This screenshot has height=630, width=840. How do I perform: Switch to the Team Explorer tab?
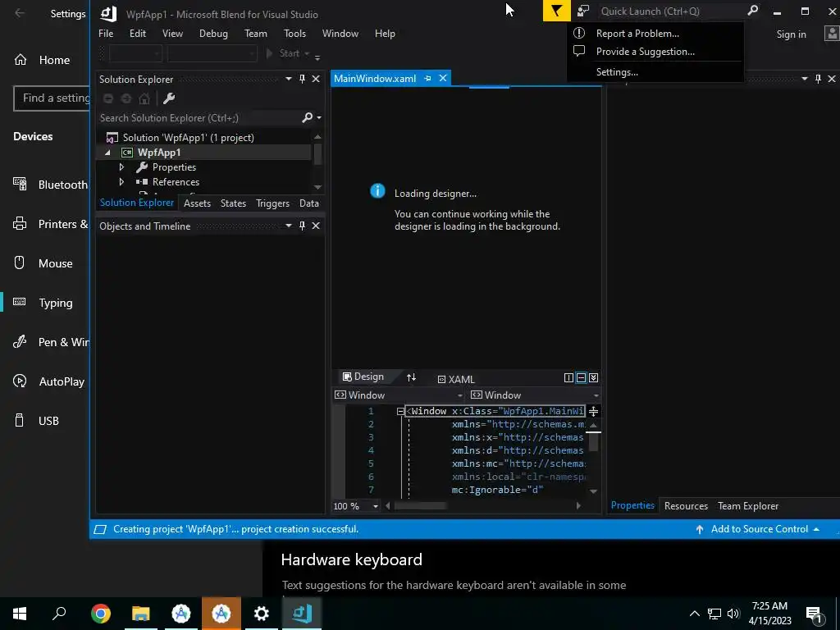click(748, 505)
